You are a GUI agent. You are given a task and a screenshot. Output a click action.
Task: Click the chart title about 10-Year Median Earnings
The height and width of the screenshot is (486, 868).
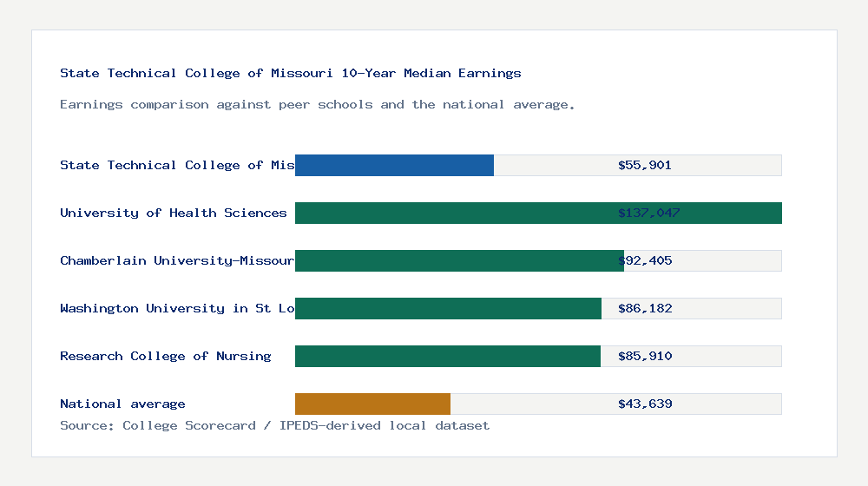(291, 73)
